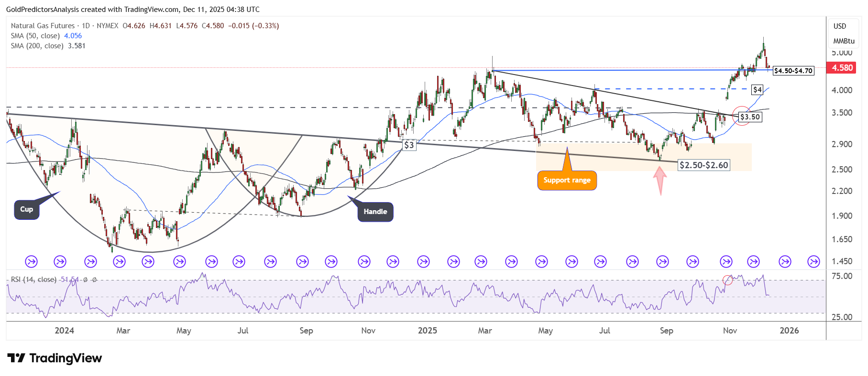
Task: Open the USD currency selector on price axis
Action: (x=840, y=26)
